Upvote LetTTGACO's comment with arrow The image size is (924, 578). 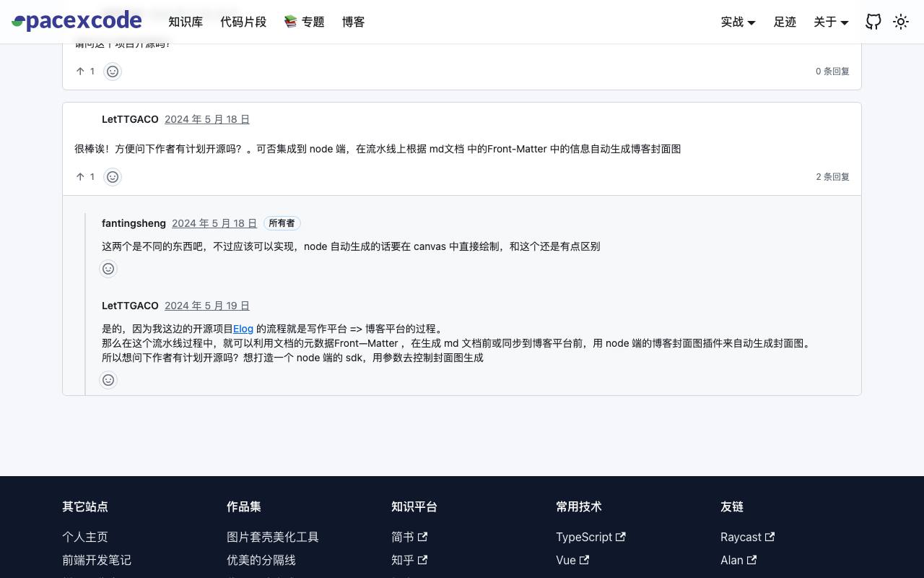tap(85, 177)
